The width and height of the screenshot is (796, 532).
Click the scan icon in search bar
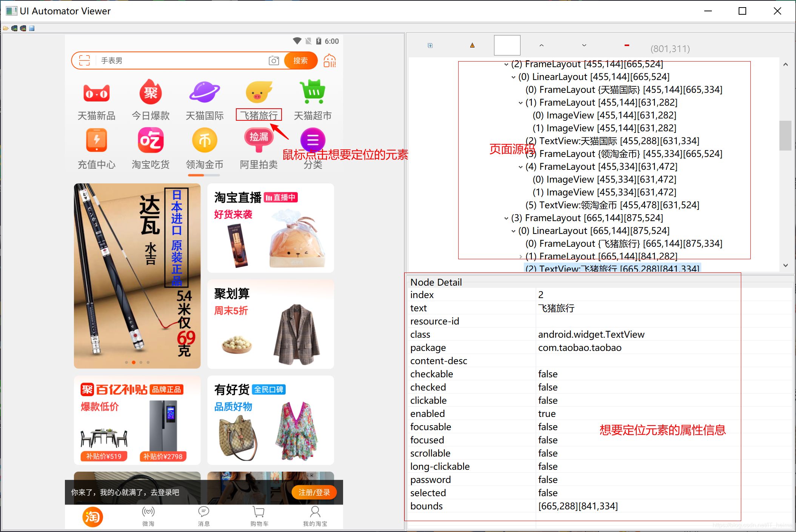85,60
